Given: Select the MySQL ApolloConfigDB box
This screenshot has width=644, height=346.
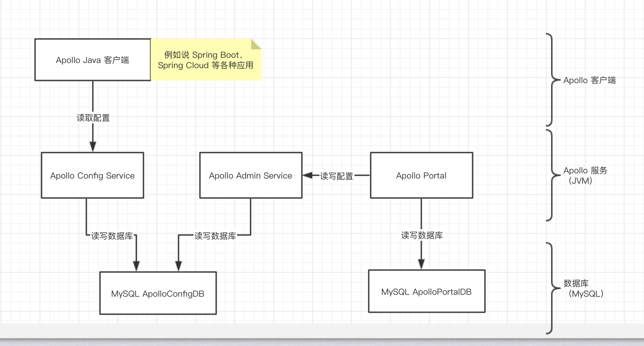Looking at the screenshot, I should pos(158,293).
